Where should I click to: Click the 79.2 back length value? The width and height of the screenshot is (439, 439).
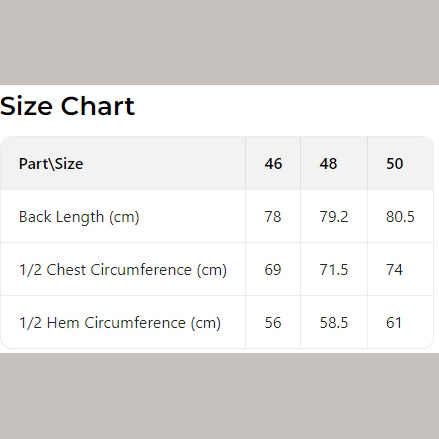(x=334, y=217)
